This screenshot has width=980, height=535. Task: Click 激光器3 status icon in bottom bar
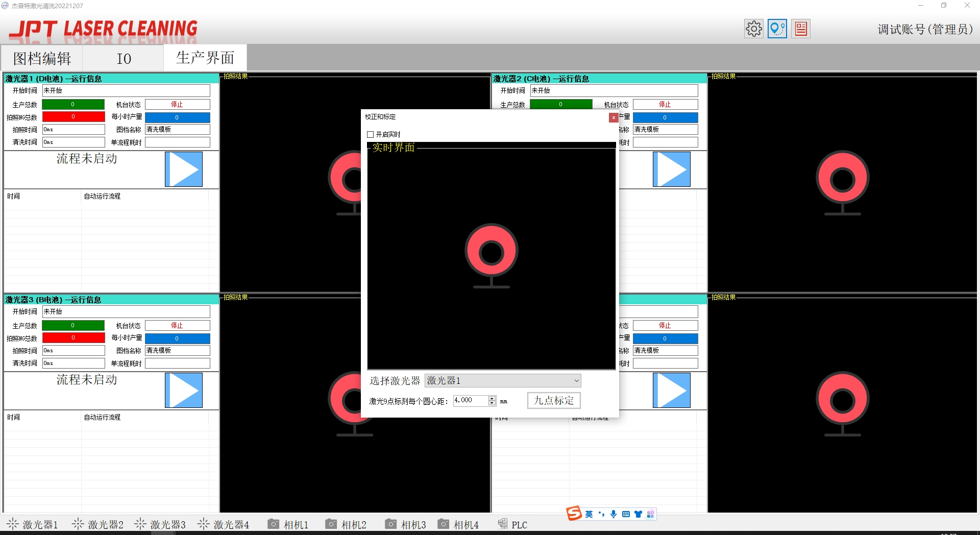(140, 524)
